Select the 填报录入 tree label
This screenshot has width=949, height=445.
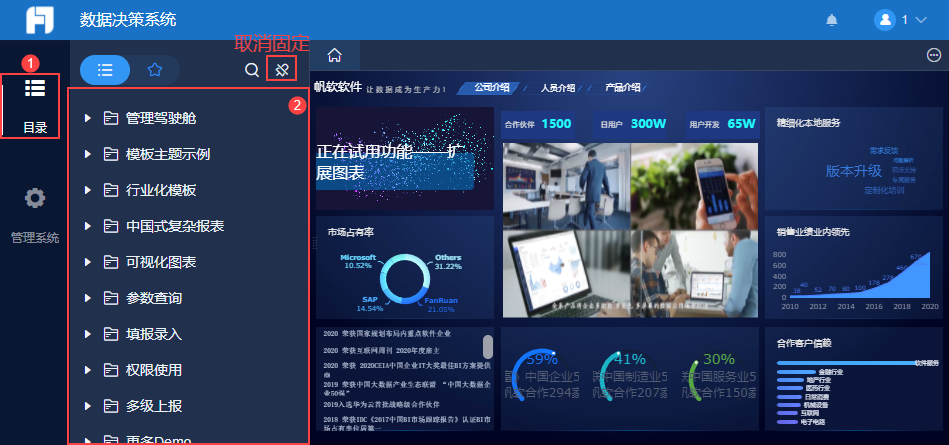click(x=154, y=334)
